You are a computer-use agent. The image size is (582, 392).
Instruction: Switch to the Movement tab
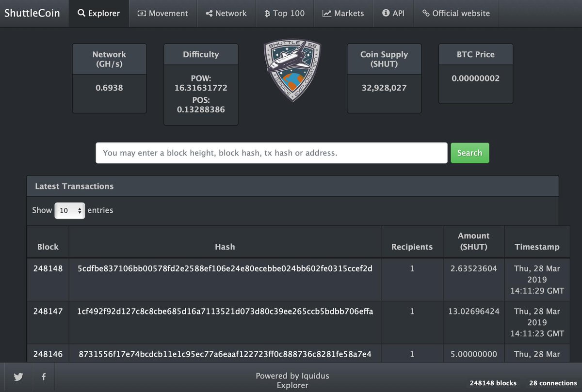[x=163, y=14]
